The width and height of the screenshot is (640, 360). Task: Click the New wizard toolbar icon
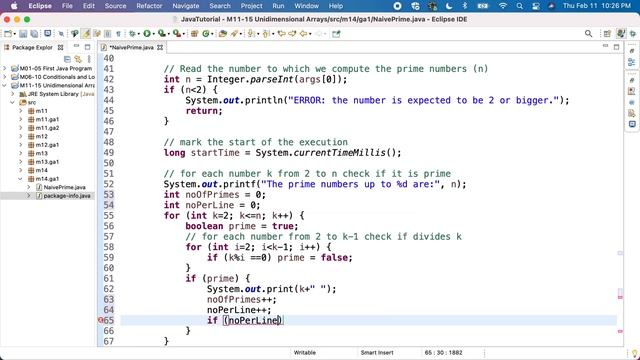point(8,34)
